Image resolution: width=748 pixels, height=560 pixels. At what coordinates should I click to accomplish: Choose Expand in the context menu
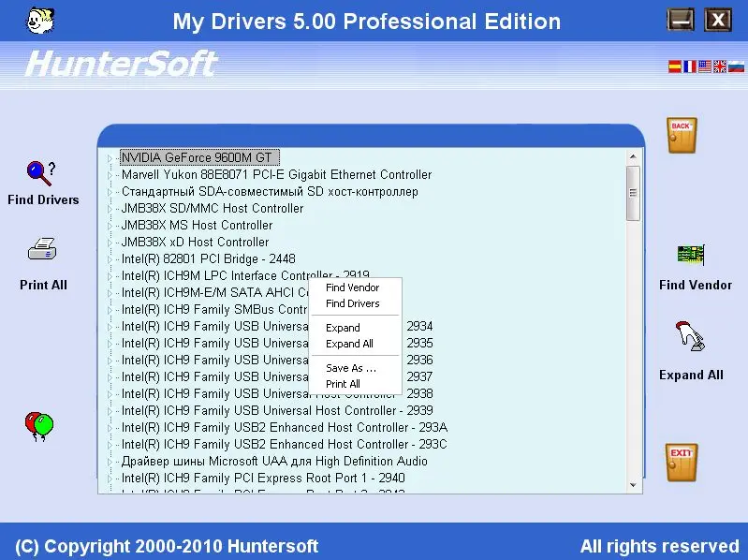coord(343,328)
